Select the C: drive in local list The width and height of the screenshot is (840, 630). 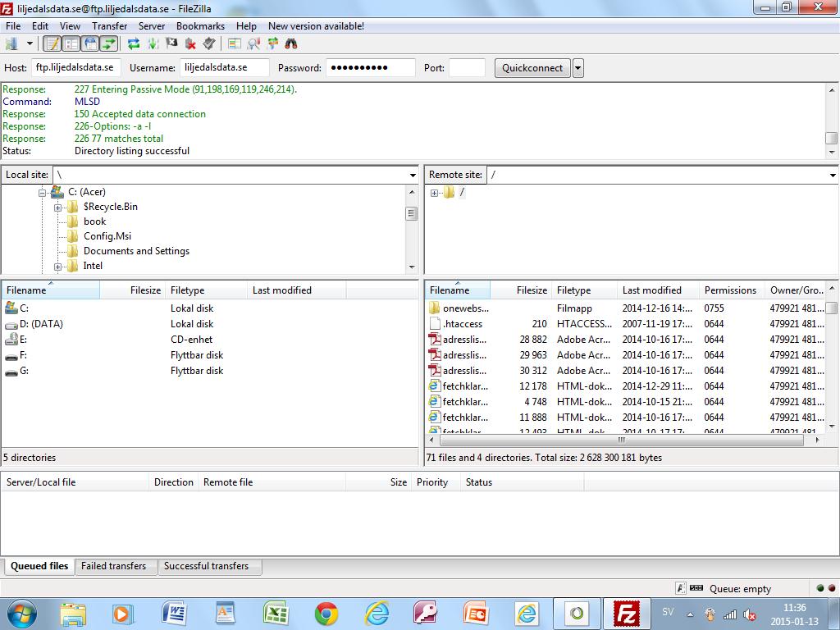(24, 308)
